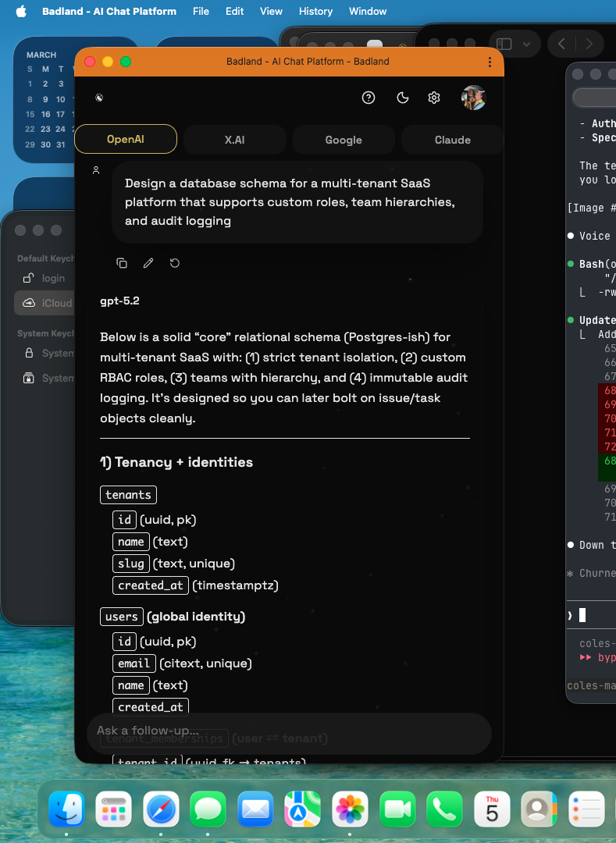Open the History menu in the menu bar
The image size is (616, 843).
coord(315,11)
